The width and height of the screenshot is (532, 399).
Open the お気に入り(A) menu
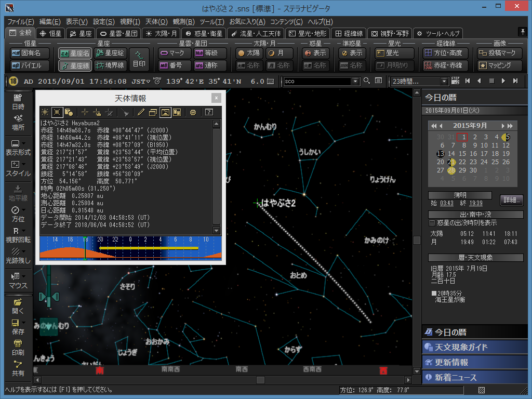coord(247,22)
